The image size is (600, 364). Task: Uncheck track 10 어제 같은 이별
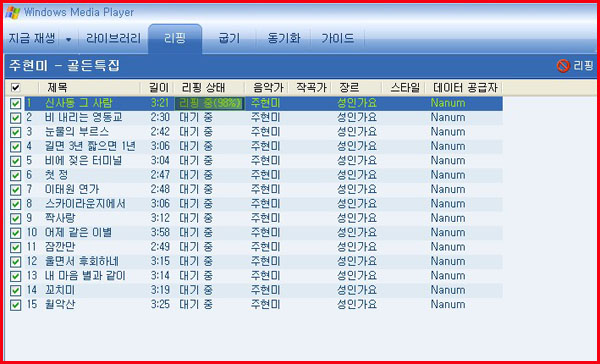tap(15, 233)
